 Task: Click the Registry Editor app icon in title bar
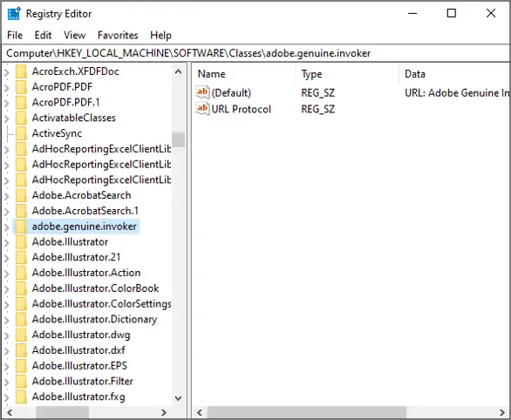(14, 13)
